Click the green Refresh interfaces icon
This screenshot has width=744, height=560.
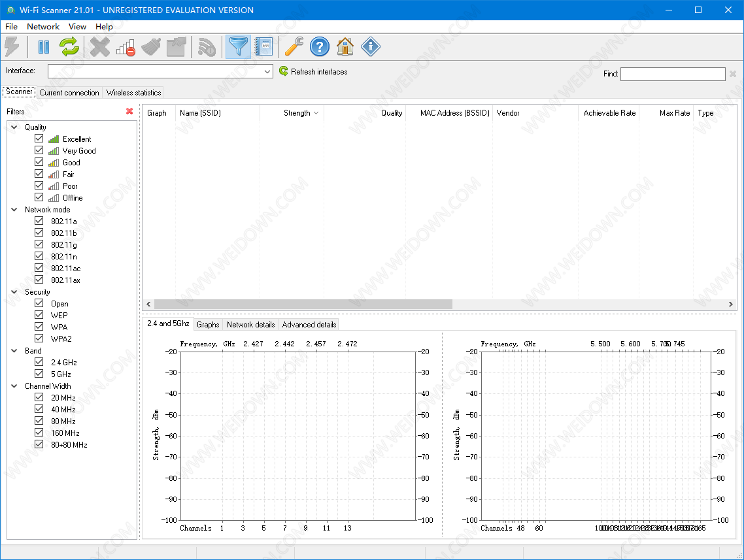click(283, 71)
